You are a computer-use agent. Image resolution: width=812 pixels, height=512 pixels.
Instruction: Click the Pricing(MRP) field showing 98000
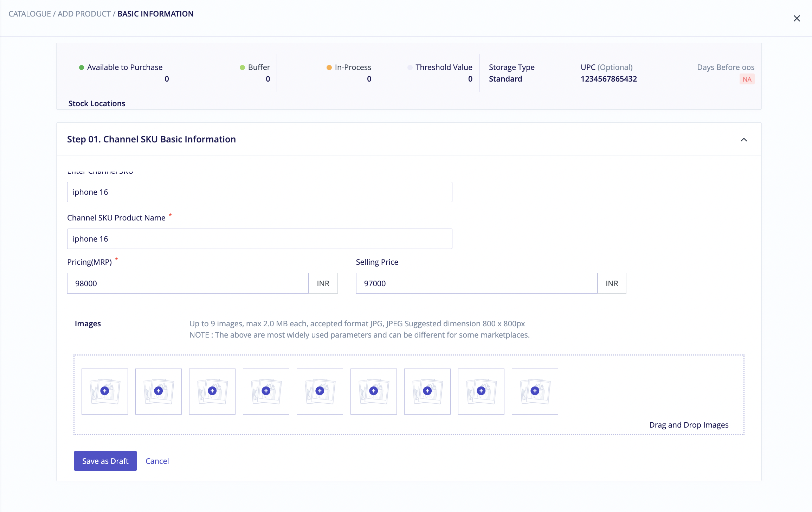click(x=188, y=283)
